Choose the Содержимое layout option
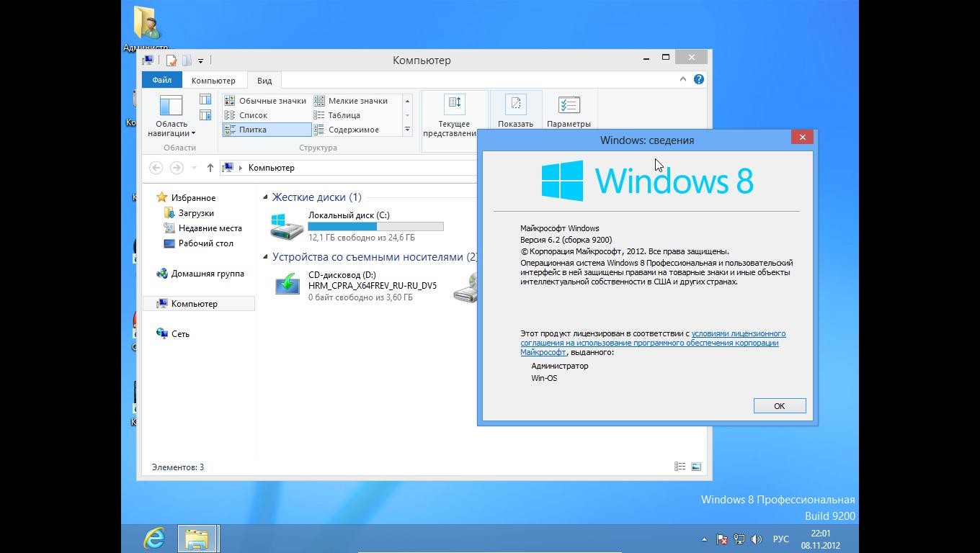Viewport: 980px width, 553px height. [353, 130]
